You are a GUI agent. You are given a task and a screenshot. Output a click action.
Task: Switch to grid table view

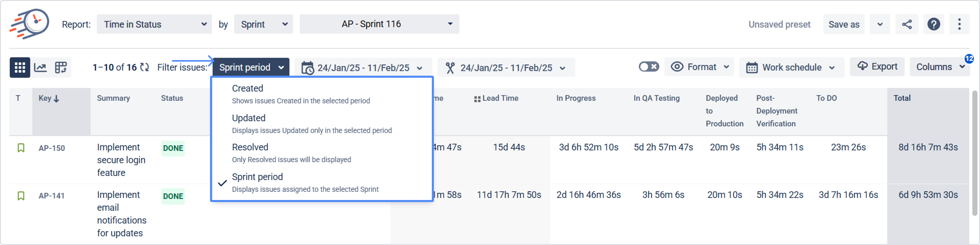pyautogui.click(x=20, y=68)
